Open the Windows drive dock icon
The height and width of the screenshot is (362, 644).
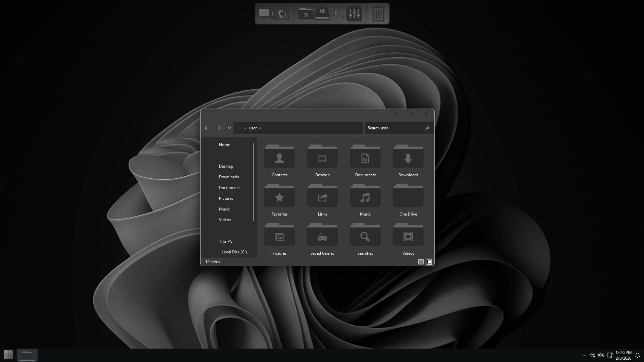(x=322, y=14)
